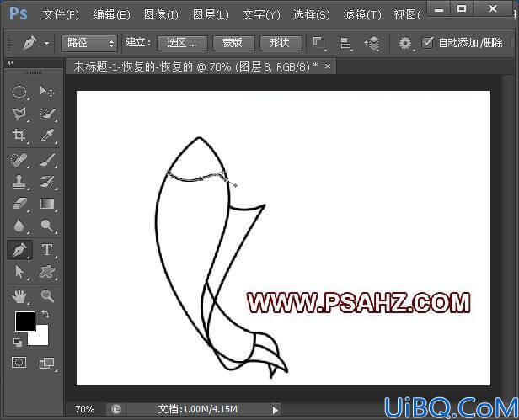This screenshot has height=420, width=519.
Task: Open the 图层(L) menu
Action: (x=211, y=15)
